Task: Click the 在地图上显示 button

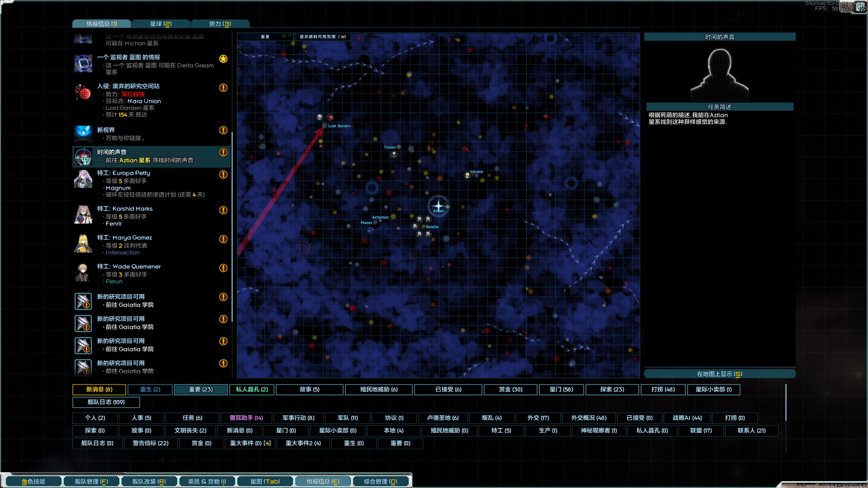Action: tap(719, 374)
